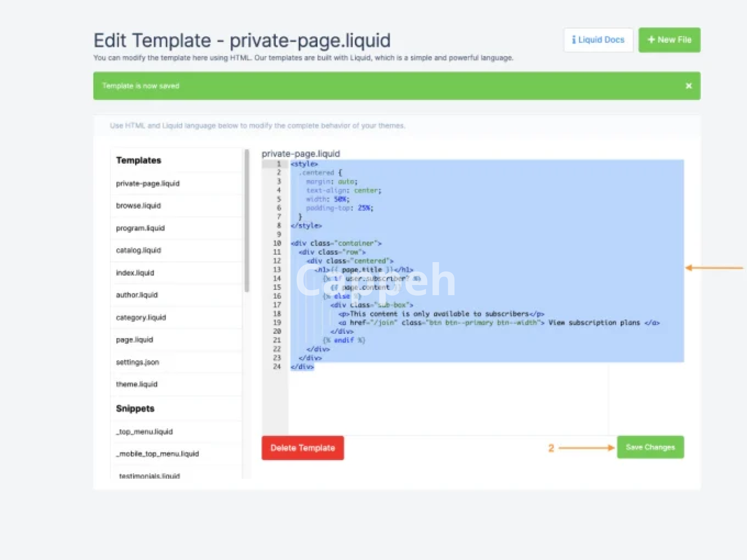Open program.liquid template file
The width and height of the screenshot is (747, 560).
140,228
